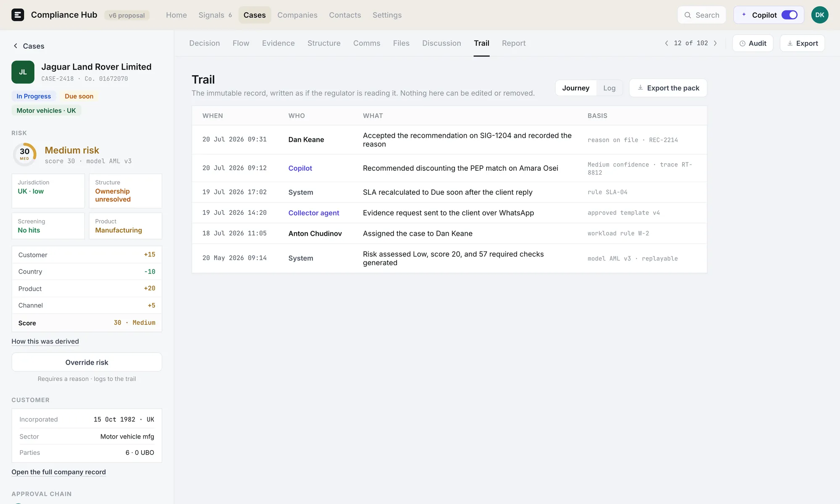Click the search magnifier icon
Image resolution: width=840 pixels, height=504 pixels.
pos(688,15)
